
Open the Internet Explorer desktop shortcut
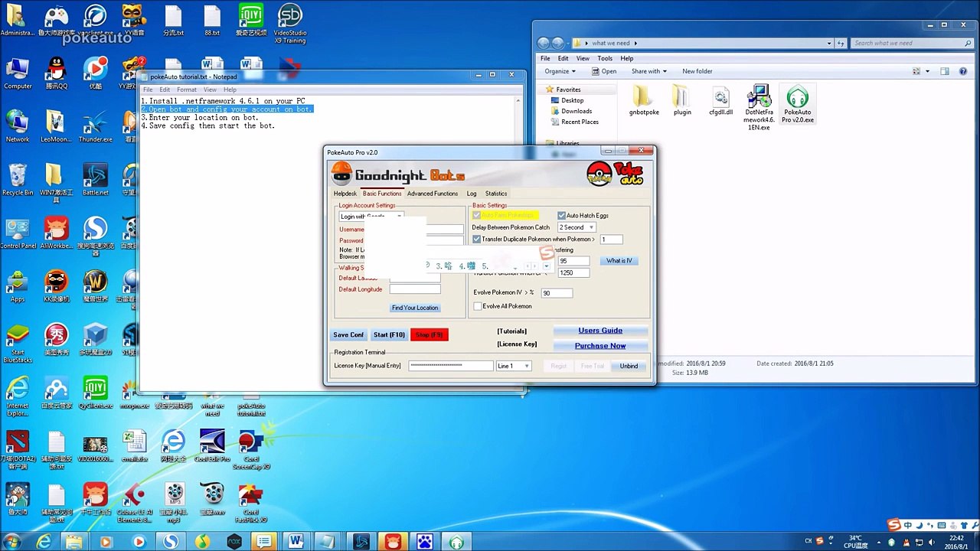point(18,396)
